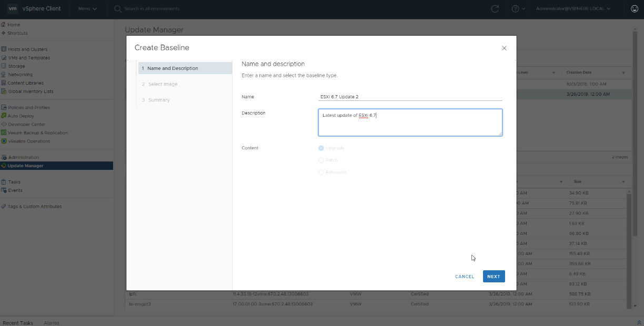Click the Policies and Profiles icon
644x326 pixels.
(4, 108)
